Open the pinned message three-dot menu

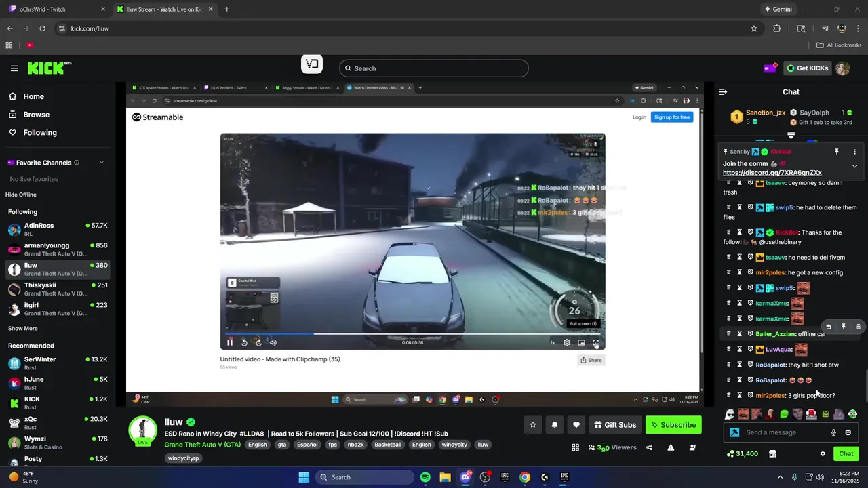point(854,152)
